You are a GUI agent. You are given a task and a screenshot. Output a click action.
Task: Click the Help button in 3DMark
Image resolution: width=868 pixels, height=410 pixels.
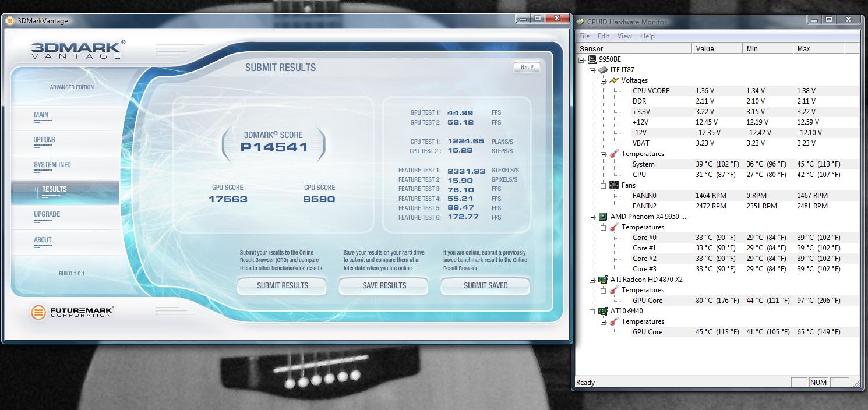(x=527, y=68)
